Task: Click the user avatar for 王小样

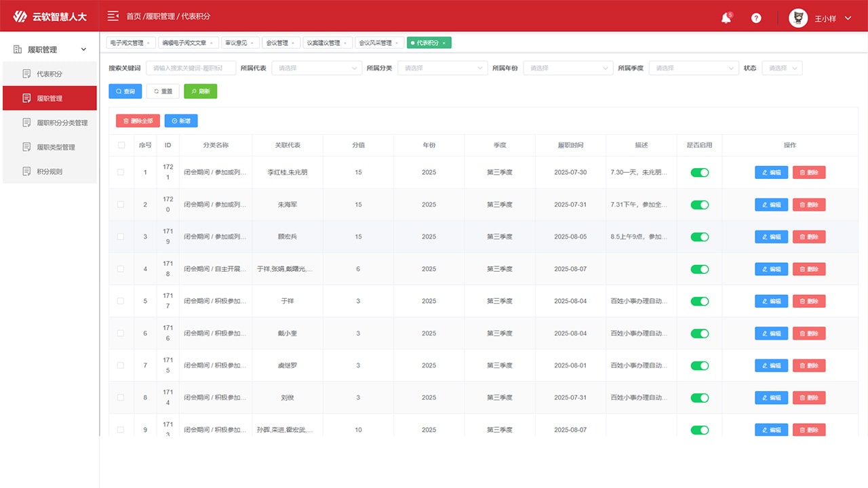Action: [798, 18]
